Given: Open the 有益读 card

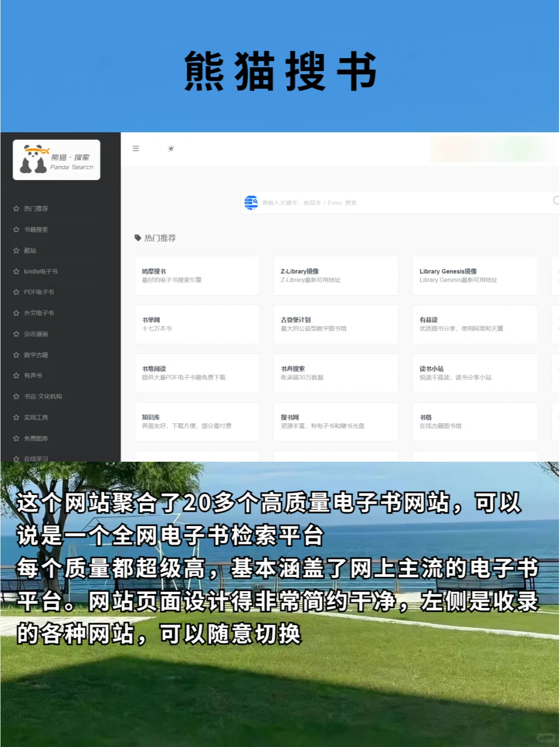Looking at the screenshot, I should [475, 324].
